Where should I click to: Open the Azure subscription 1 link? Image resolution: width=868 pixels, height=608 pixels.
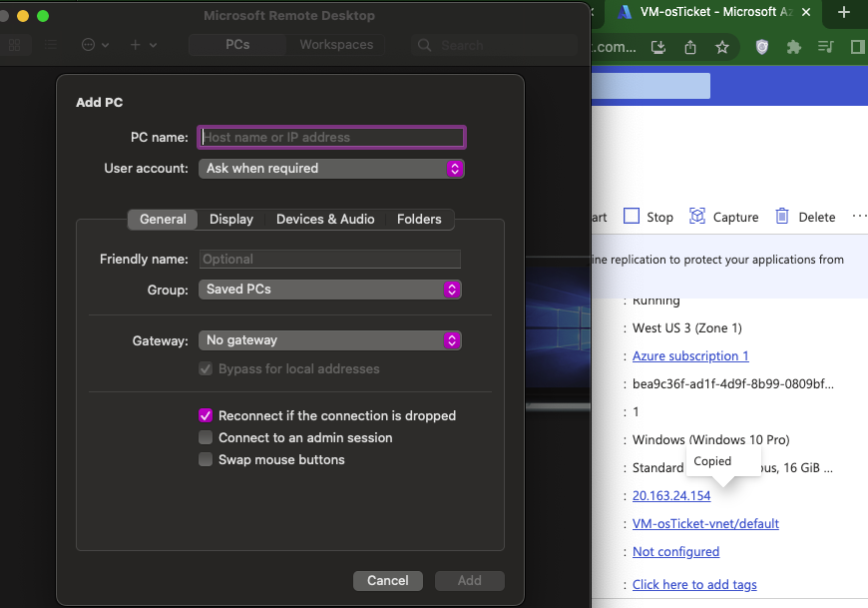(x=690, y=356)
